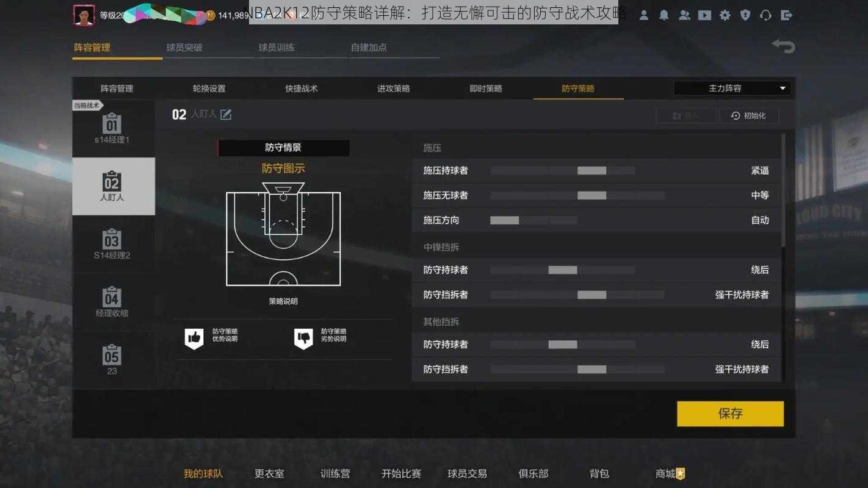Screen dimensions: 868x488
Task: Click 策略说明 label under court
Action: click(283, 301)
